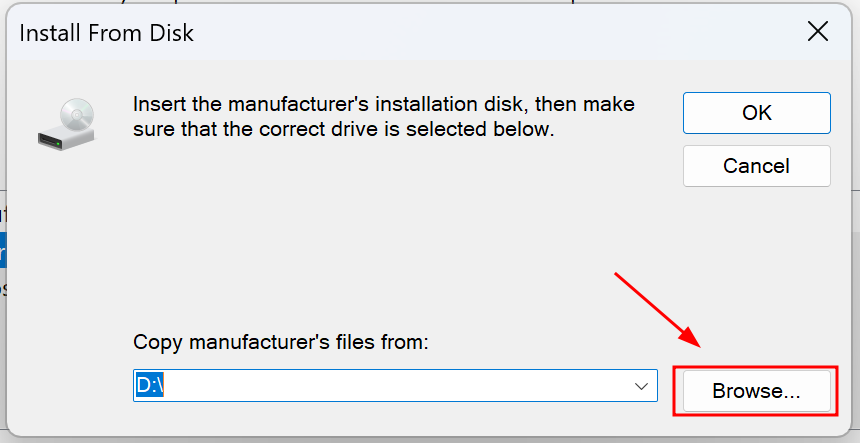Click the "Copy manufacturer's files from:" label
860x443 pixels.
click(x=280, y=342)
